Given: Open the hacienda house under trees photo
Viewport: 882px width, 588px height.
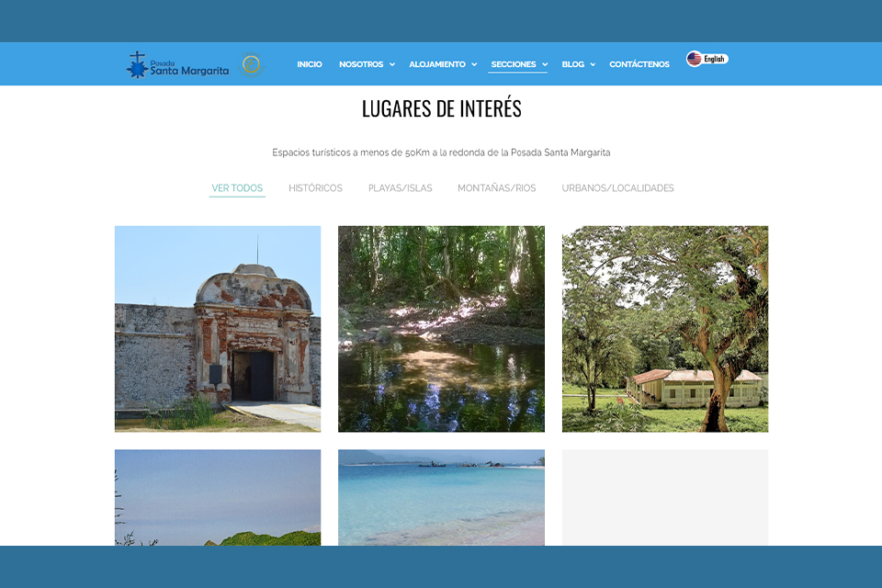Looking at the screenshot, I should click(665, 329).
